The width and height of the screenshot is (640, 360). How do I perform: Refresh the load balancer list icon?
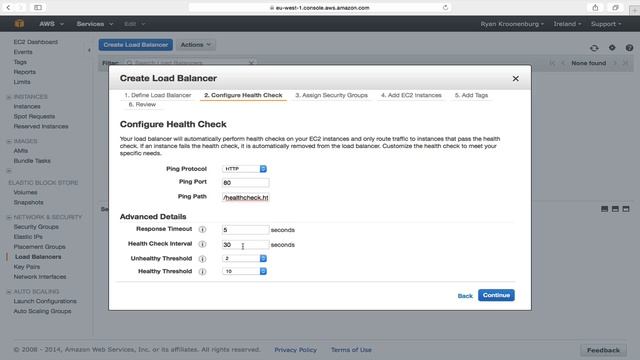594,48
